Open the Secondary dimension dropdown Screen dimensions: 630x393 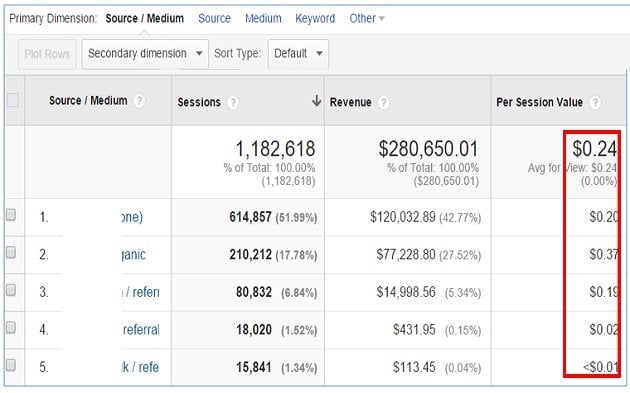(145, 54)
